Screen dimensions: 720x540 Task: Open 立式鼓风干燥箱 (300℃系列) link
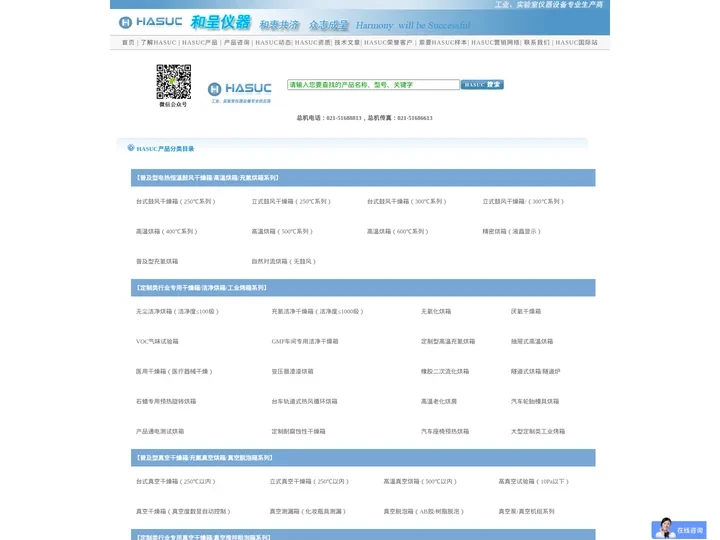[523, 201]
